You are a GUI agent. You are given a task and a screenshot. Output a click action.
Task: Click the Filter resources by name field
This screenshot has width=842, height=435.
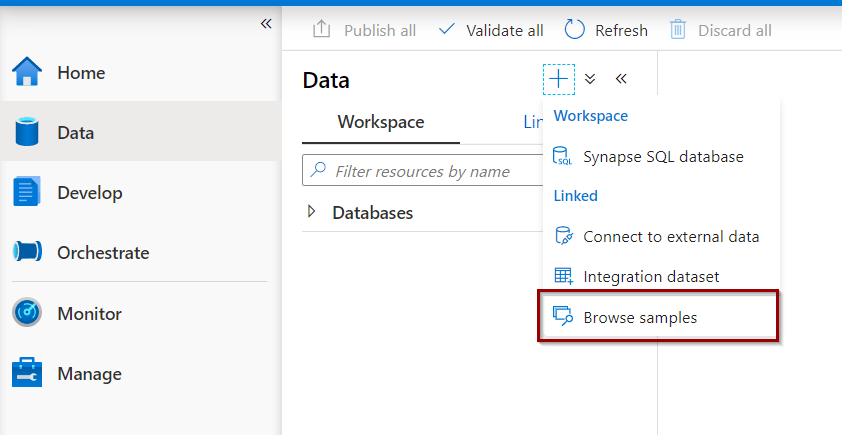point(423,170)
